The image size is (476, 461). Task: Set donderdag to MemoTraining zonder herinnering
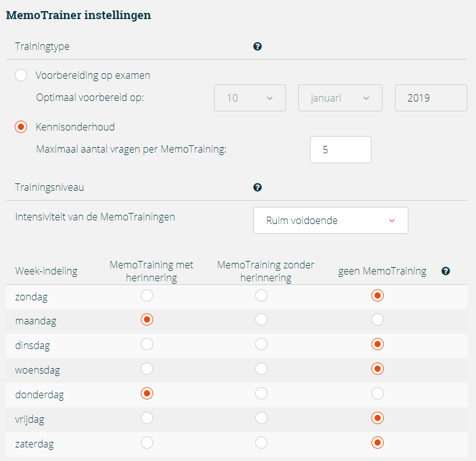click(x=261, y=393)
